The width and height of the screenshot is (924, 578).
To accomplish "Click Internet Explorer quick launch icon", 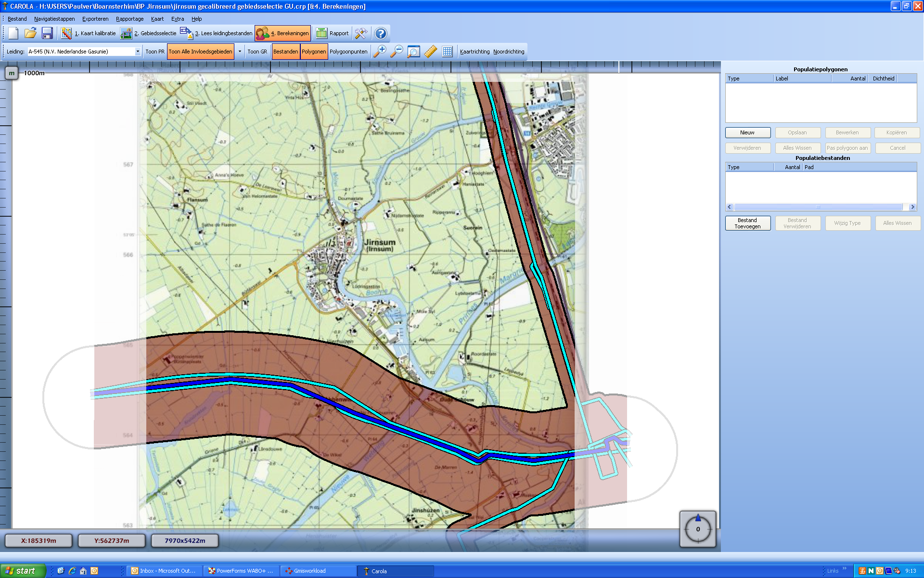I will point(72,571).
